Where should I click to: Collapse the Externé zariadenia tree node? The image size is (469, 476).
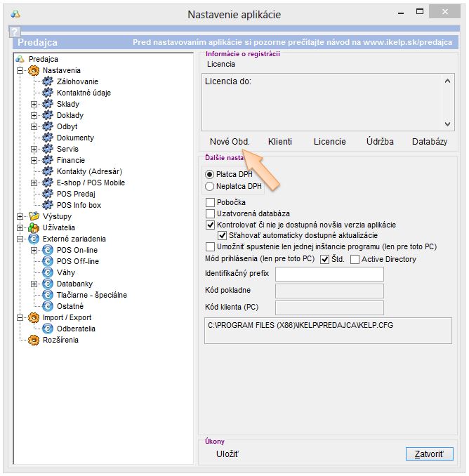[x=20, y=239]
